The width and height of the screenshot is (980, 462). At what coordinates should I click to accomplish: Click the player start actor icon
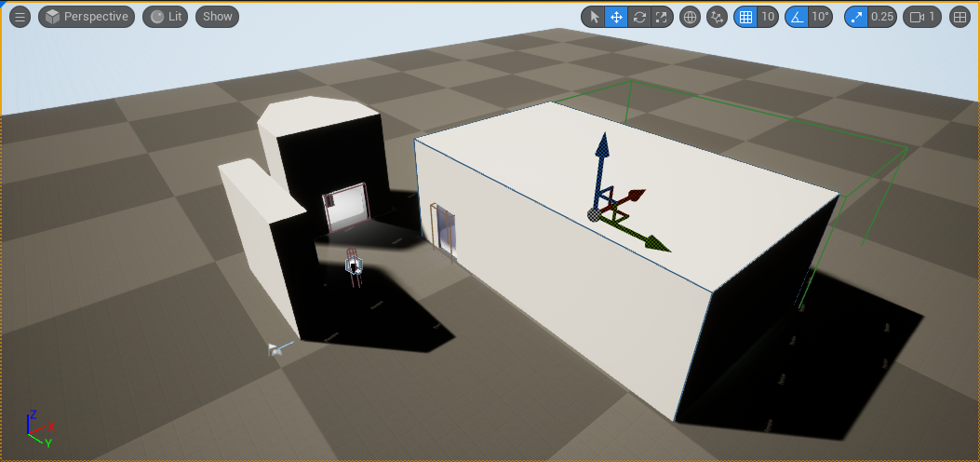[x=354, y=266]
